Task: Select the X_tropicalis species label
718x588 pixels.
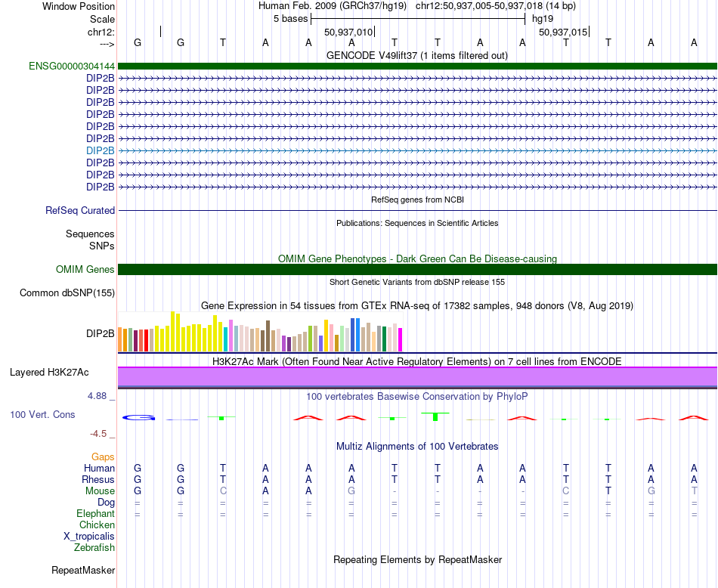Action: coord(89,537)
